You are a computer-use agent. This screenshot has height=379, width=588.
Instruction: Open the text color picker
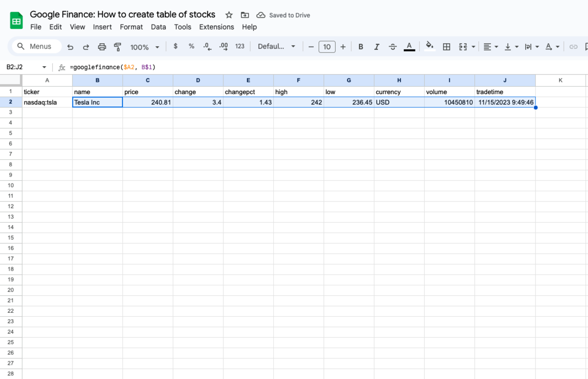point(409,47)
